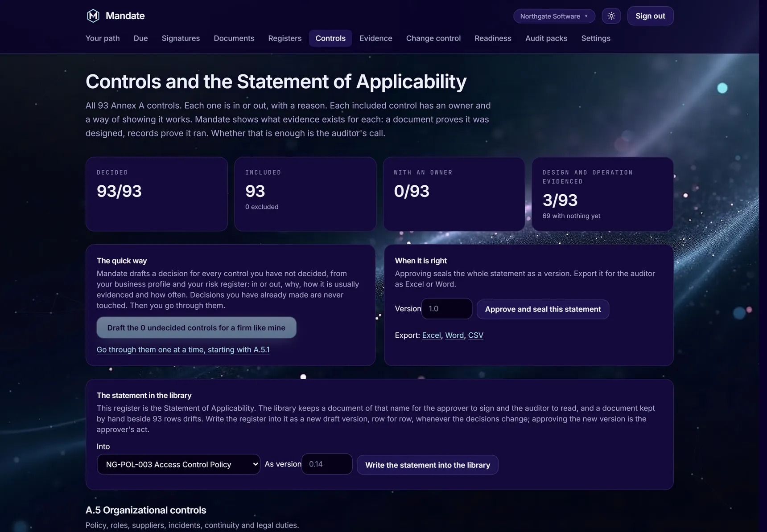Click the Decided 93/93 value
The image size is (767, 532).
[x=119, y=191]
